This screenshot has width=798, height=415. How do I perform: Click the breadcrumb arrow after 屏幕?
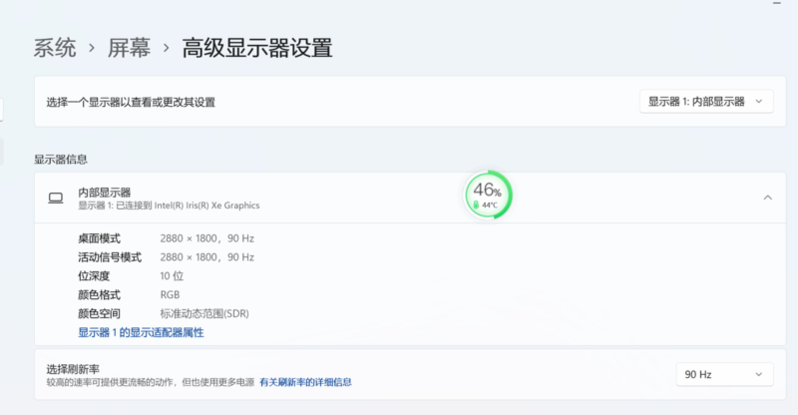tap(166, 48)
